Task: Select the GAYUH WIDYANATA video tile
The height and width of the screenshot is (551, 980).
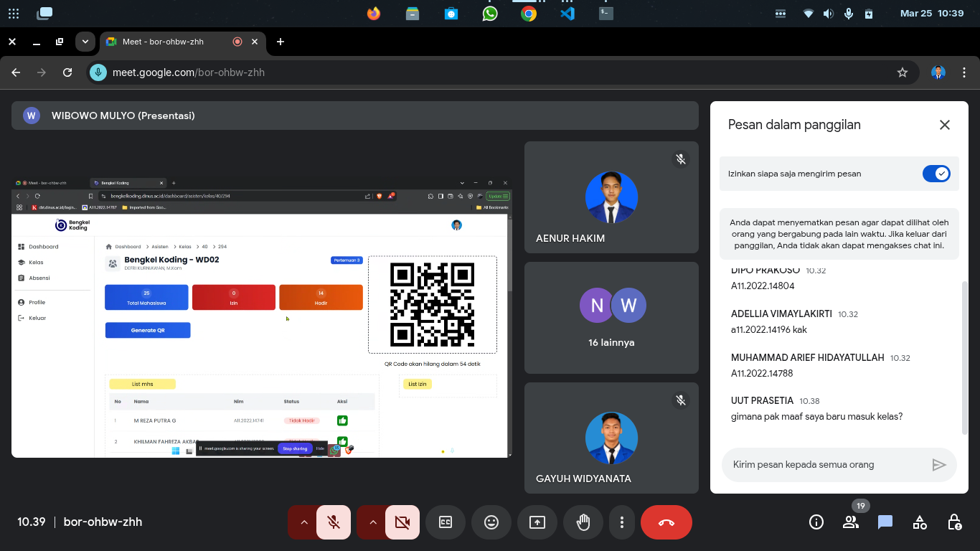Action: click(x=611, y=438)
